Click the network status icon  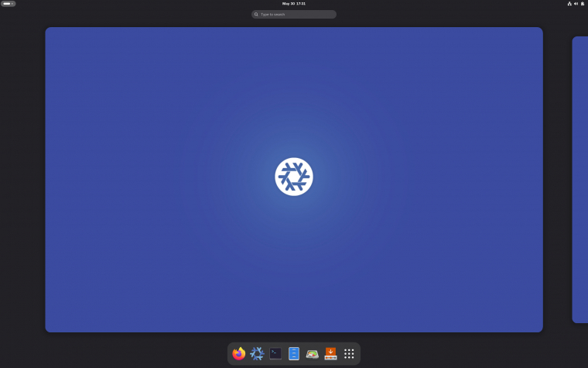pos(569,4)
